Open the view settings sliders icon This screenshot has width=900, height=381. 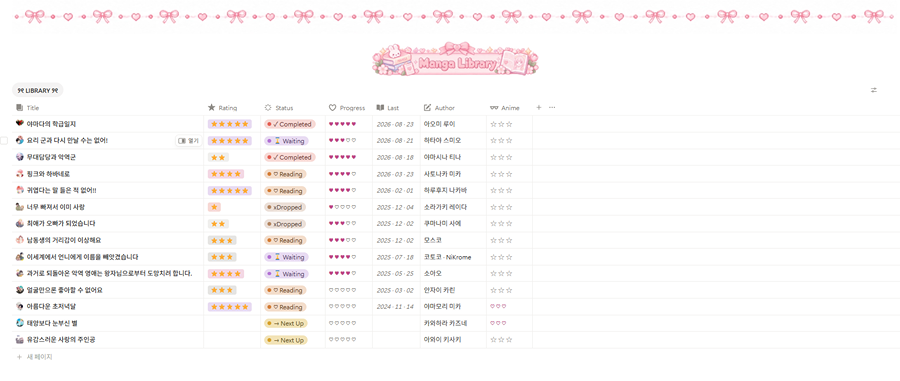pyautogui.click(x=874, y=90)
